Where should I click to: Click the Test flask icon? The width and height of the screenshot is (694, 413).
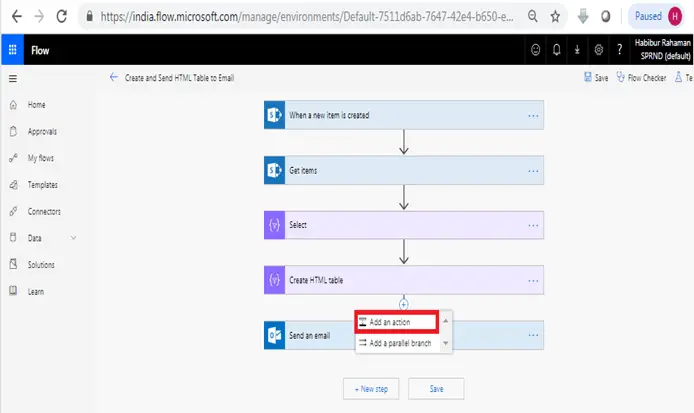(x=679, y=77)
